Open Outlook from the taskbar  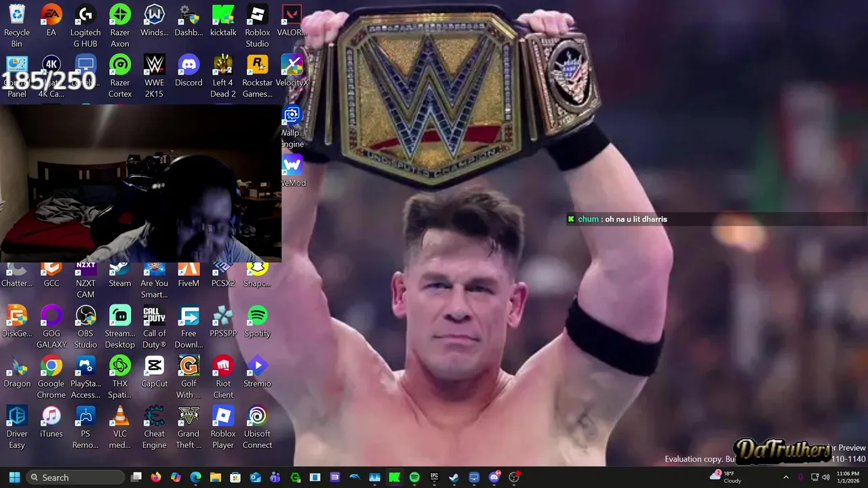pyautogui.click(x=255, y=477)
